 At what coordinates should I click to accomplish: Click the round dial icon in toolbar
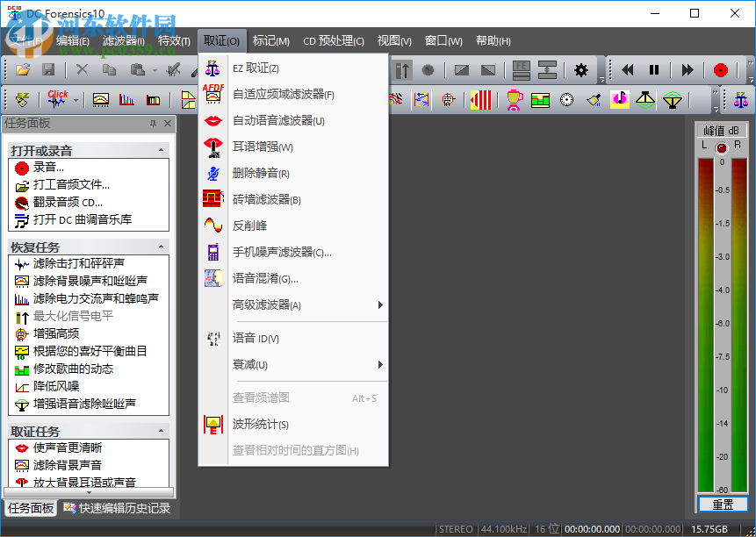(566, 100)
